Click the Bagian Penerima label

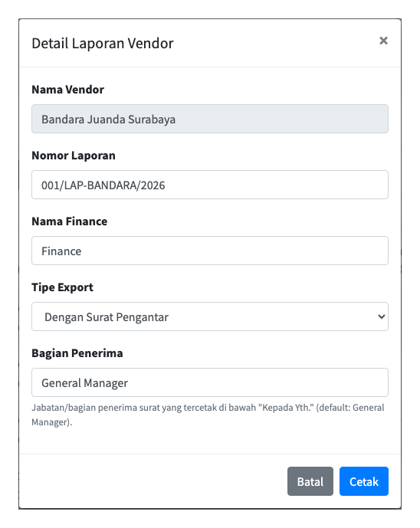[77, 353]
